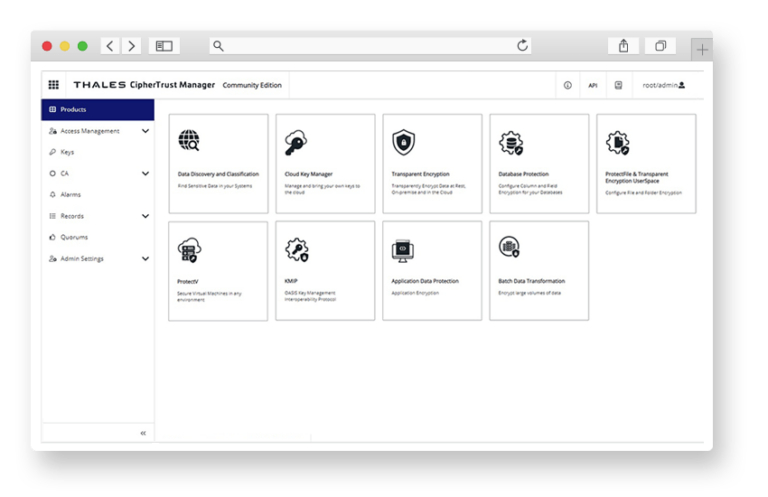Click 'Application Encryption' description text
The height and width of the screenshot is (497, 768).
pos(415,293)
